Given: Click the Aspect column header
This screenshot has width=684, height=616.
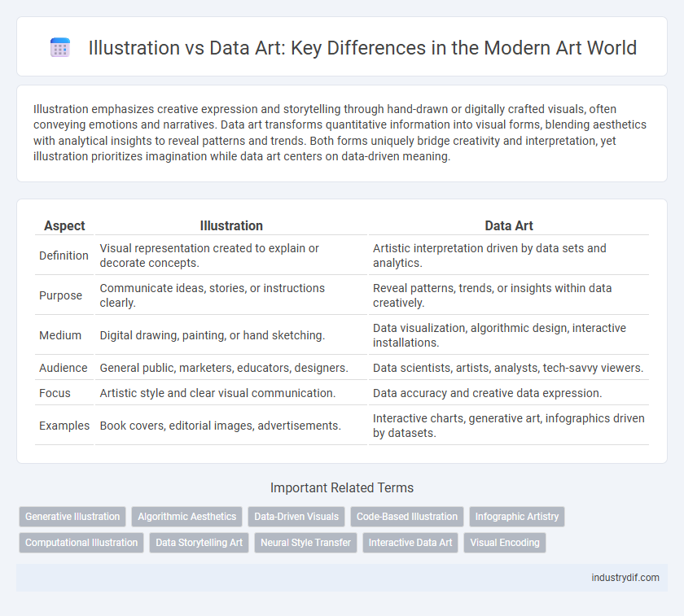Looking at the screenshot, I should (x=64, y=225).
